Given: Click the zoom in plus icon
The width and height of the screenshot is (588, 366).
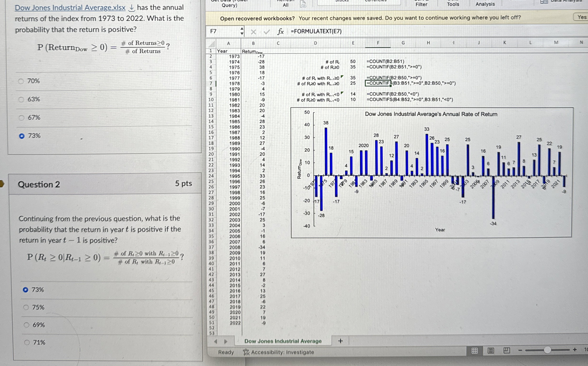Looking at the screenshot, I should [575, 350].
